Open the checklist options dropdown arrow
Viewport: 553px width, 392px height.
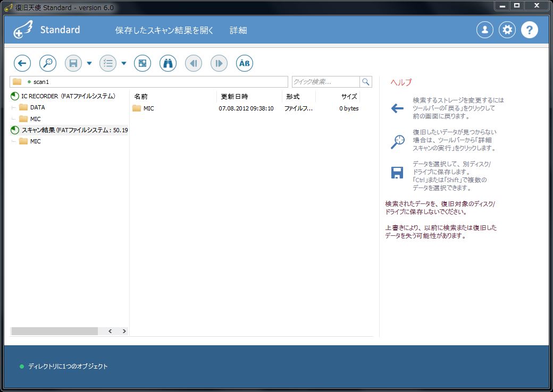tap(124, 63)
